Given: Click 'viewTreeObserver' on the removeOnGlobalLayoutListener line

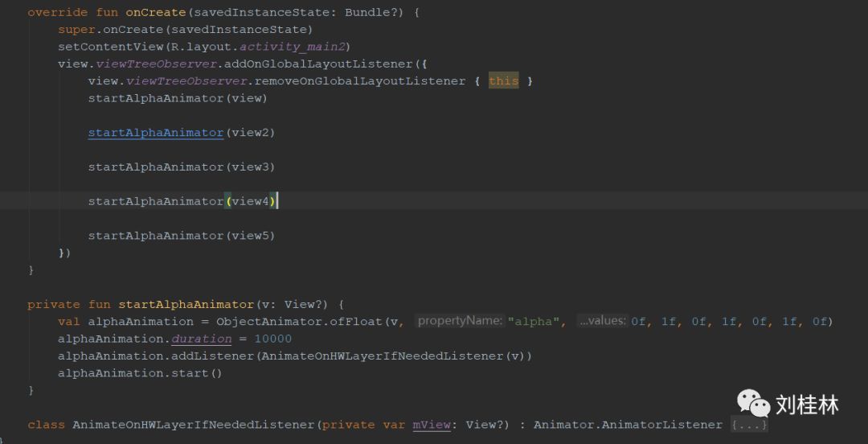Looking at the screenshot, I should [x=186, y=81].
